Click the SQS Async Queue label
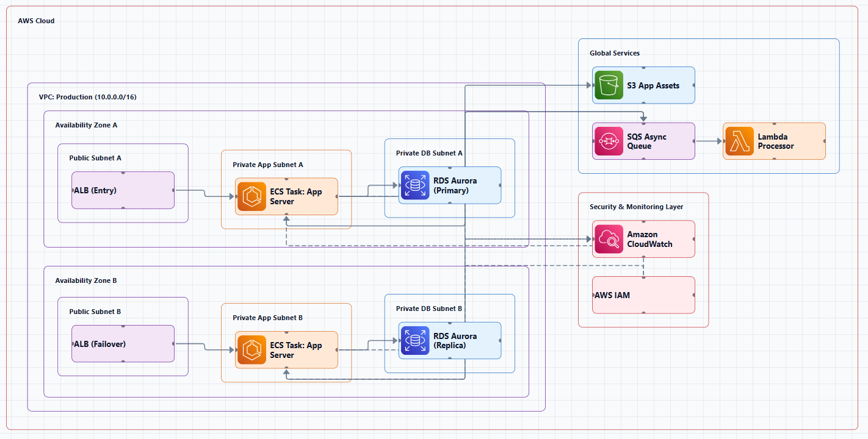Viewport: 868px width, 439px height. [x=647, y=141]
